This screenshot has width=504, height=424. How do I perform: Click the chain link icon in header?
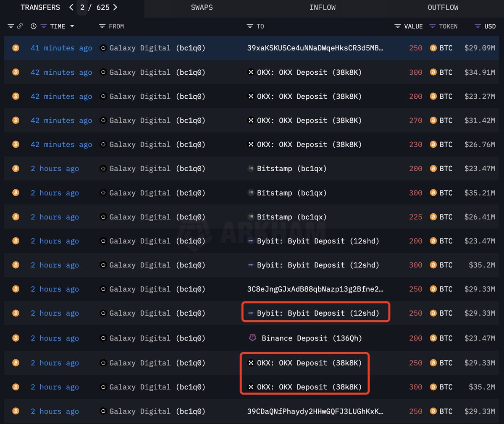20,26
